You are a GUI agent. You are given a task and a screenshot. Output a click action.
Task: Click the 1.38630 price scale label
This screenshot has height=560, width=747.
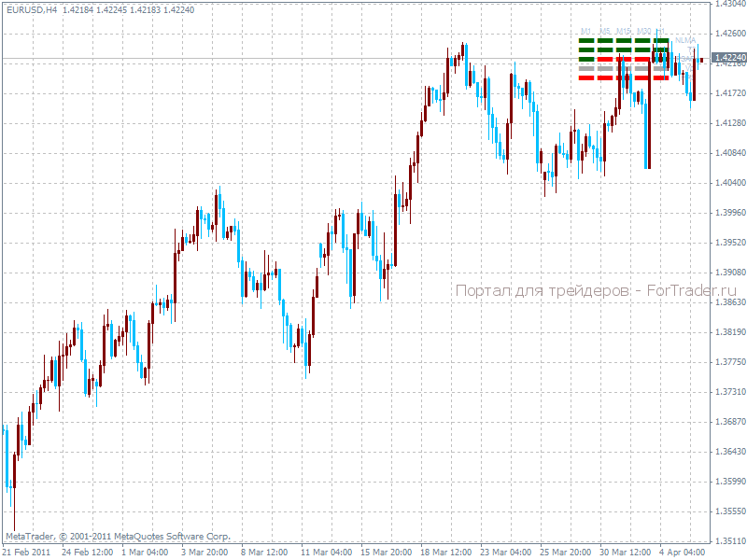tap(728, 302)
